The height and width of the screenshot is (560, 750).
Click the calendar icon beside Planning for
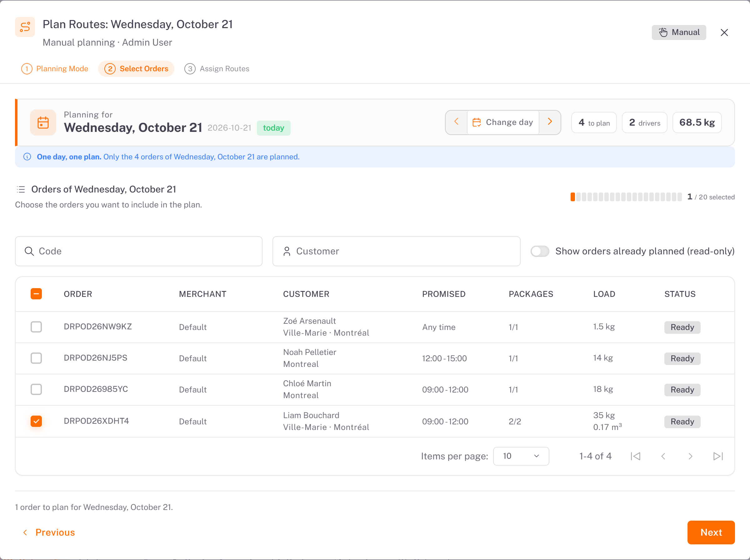[x=43, y=122]
